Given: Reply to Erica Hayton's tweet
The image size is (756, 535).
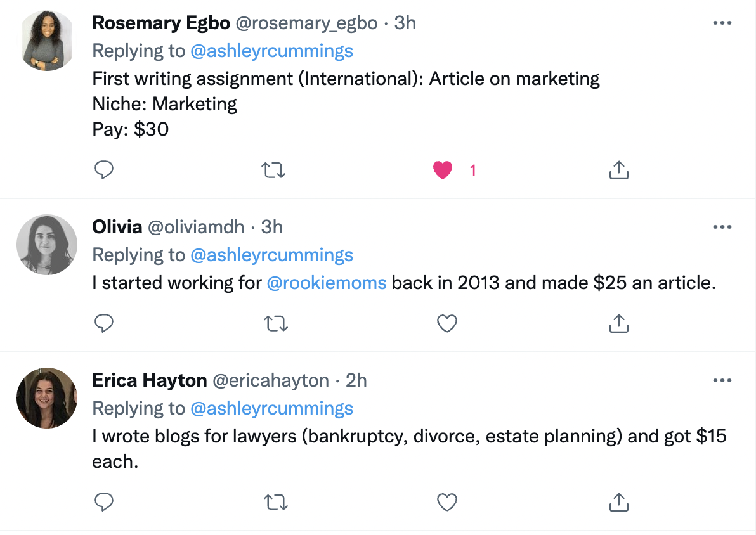Looking at the screenshot, I should [x=103, y=502].
